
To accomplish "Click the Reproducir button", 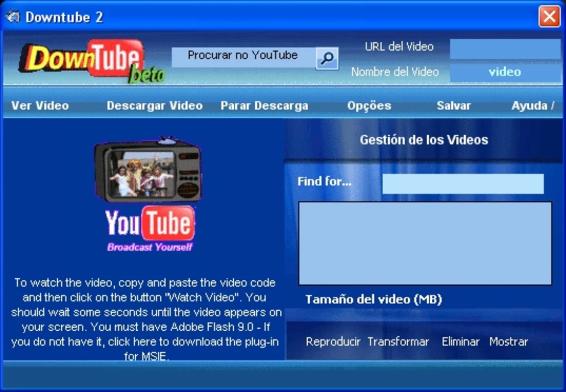I will click(333, 342).
